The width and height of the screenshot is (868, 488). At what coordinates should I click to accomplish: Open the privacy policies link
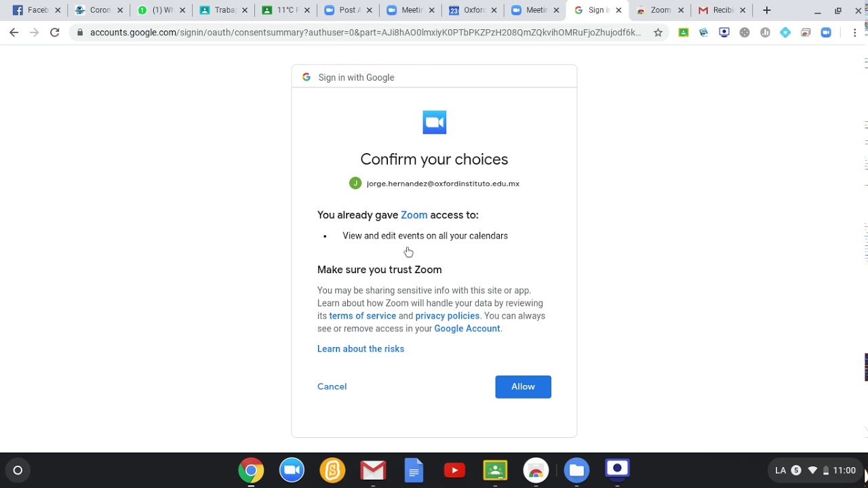[x=447, y=316]
